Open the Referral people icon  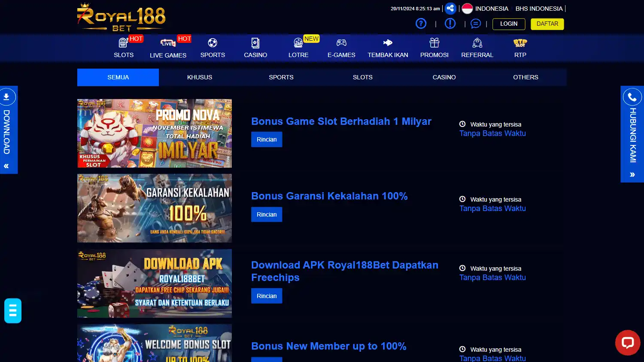[x=477, y=43]
